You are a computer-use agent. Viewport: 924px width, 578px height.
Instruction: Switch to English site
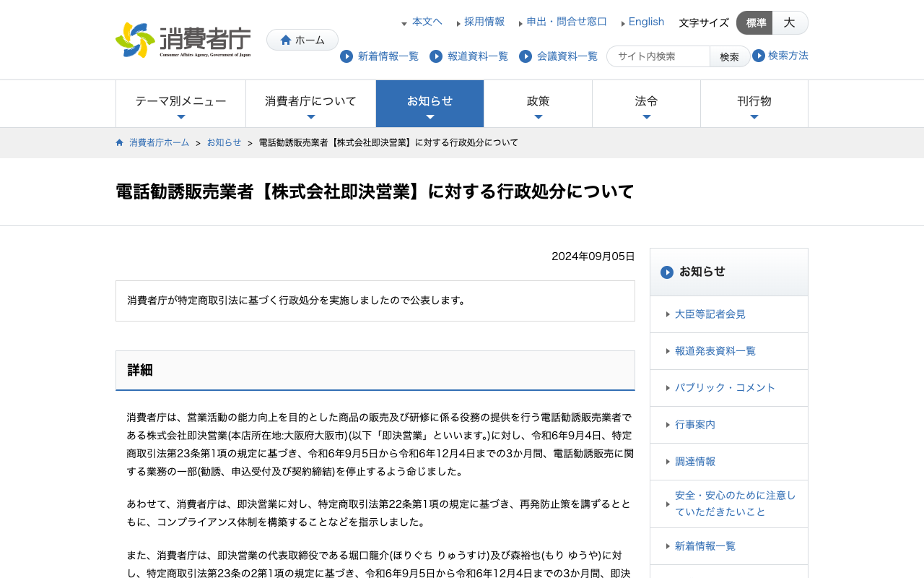pos(646,22)
